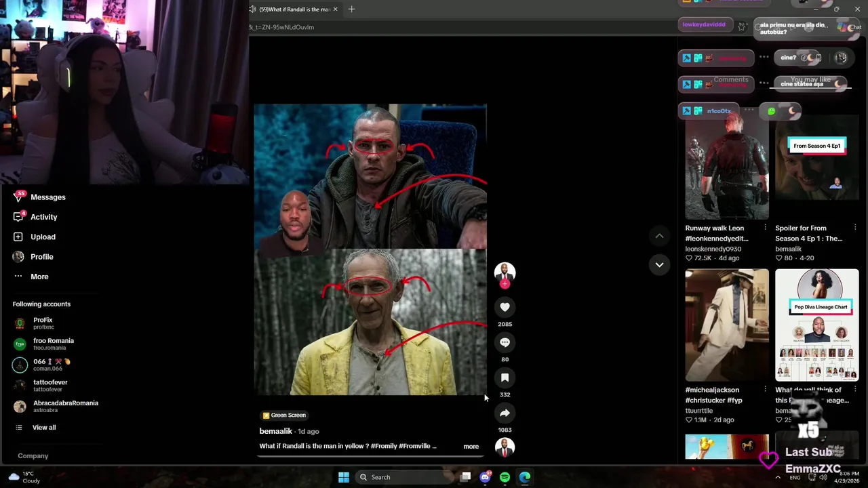Image resolution: width=868 pixels, height=488 pixels.
Task: Go to the previous video with up arrow
Action: click(659, 236)
